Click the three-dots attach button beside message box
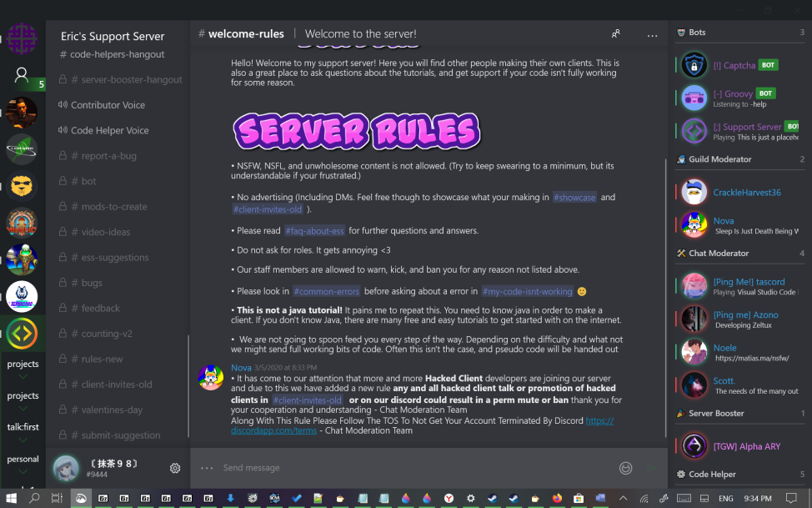Image resolution: width=812 pixels, height=508 pixels. pyautogui.click(x=207, y=468)
